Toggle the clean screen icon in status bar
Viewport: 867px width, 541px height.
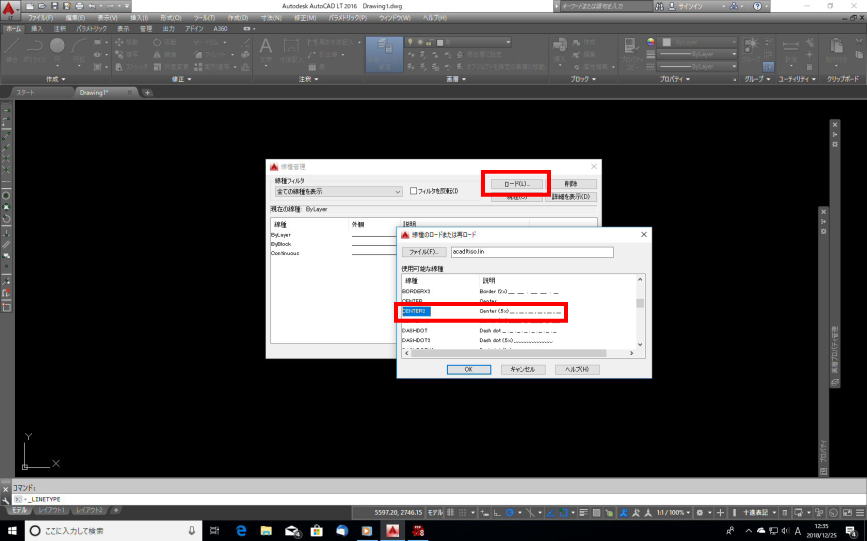(x=848, y=513)
